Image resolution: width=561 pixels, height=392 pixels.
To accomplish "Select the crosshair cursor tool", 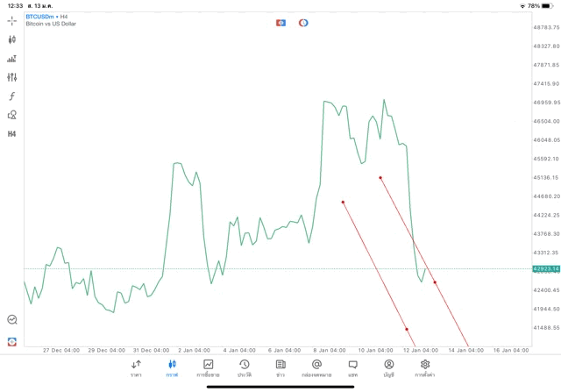I will pyautogui.click(x=12, y=20).
